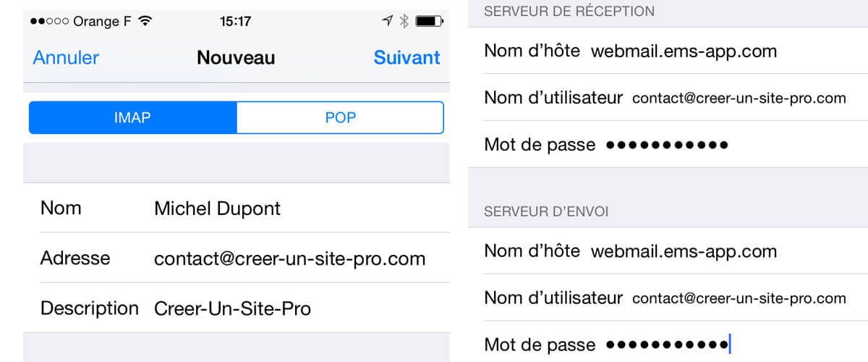Tap Annuler to cancel account setup
This screenshot has width=868, height=362.
(66, 58)
